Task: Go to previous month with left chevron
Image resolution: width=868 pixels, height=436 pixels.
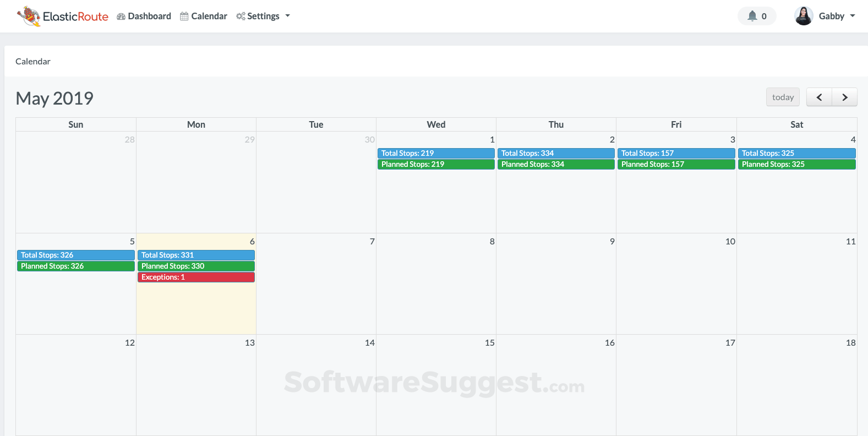Action: (x=819, y=97)
